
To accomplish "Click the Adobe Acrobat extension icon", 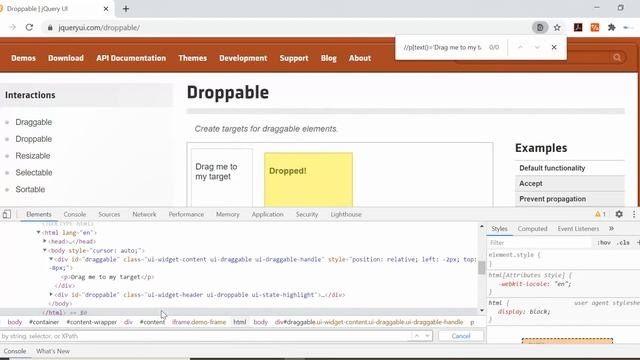I will [x=578, y=27].
